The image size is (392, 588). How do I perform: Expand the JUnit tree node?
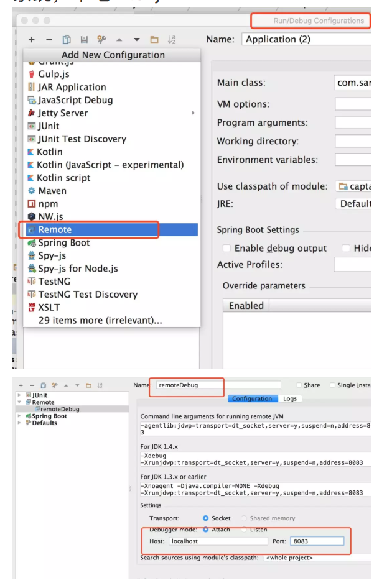pos(19,395)
